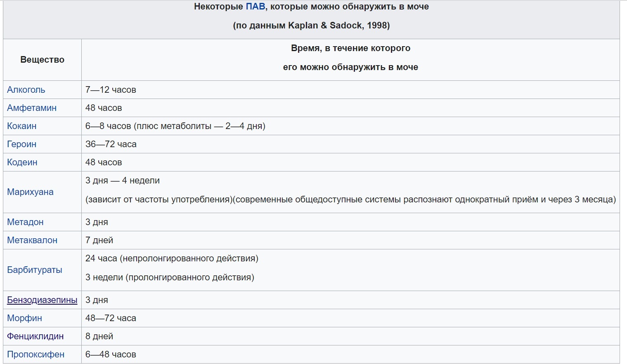Open the underlined Бензодиазепины link

click(x=42, y=300)
